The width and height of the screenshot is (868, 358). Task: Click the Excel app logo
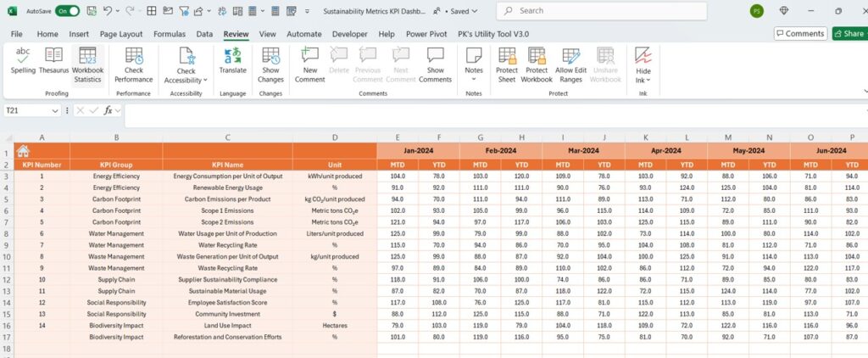coord(12,10)
